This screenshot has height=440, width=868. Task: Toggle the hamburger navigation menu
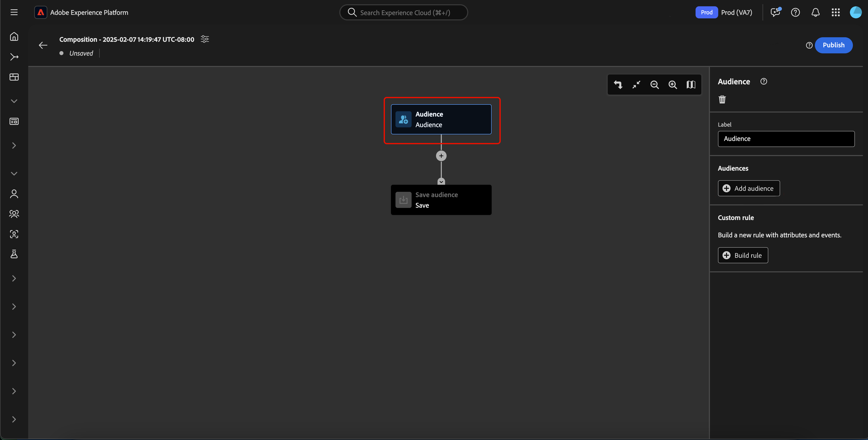pos(14,13)
